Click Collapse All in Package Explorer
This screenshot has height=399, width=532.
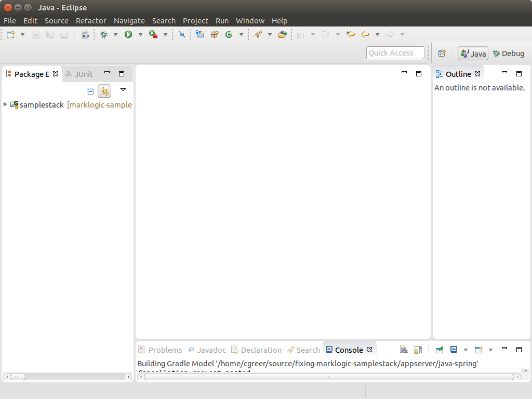(x=90, y=91)
